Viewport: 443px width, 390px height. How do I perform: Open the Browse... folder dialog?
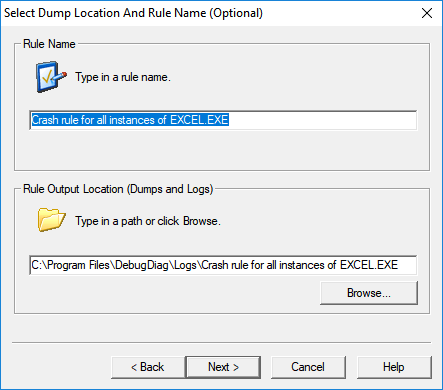369,293
